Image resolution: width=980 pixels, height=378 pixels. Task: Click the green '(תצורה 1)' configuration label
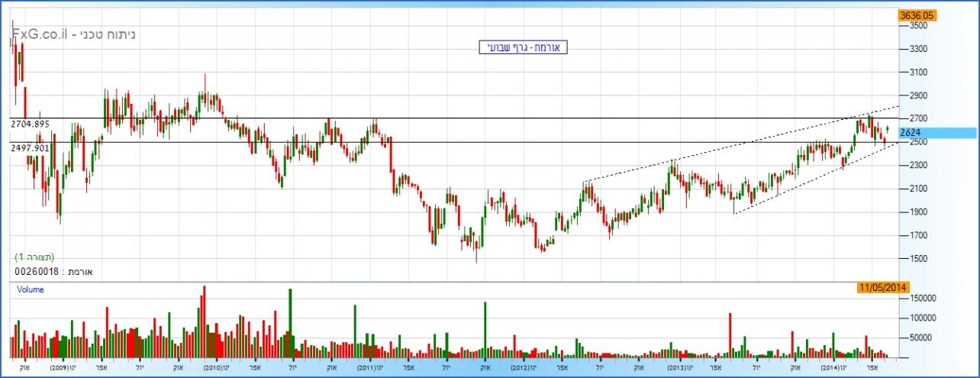tap(34, 257)
